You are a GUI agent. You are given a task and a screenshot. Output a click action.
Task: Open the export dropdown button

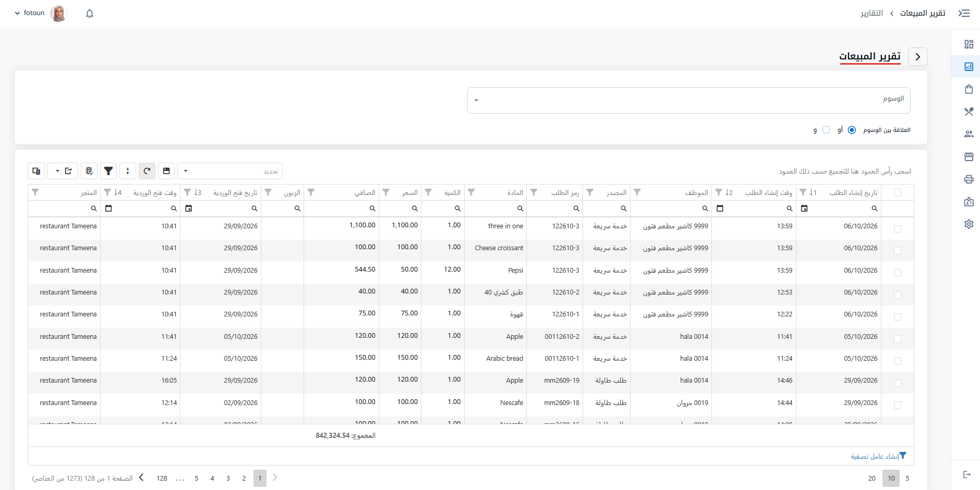pos(63,171)
